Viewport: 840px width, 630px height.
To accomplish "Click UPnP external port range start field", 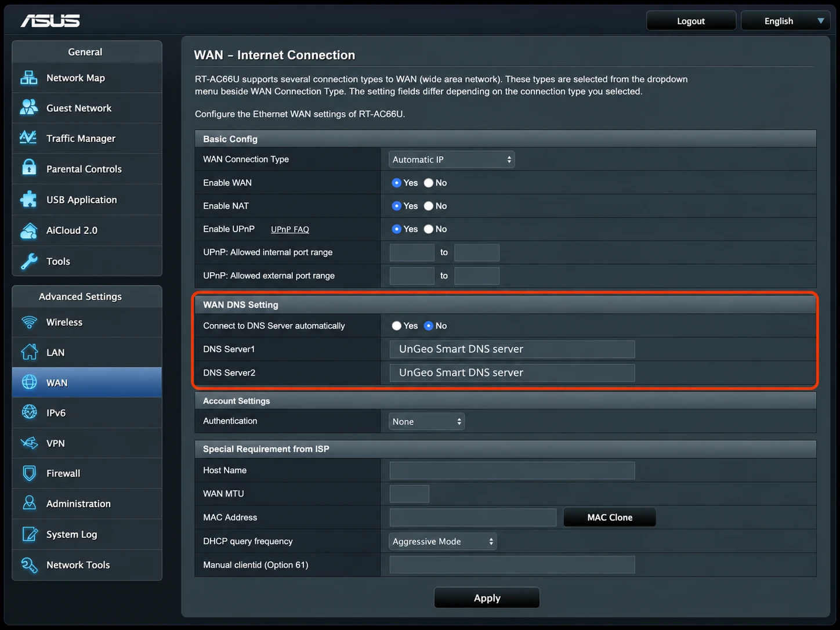I will point(412,276).
